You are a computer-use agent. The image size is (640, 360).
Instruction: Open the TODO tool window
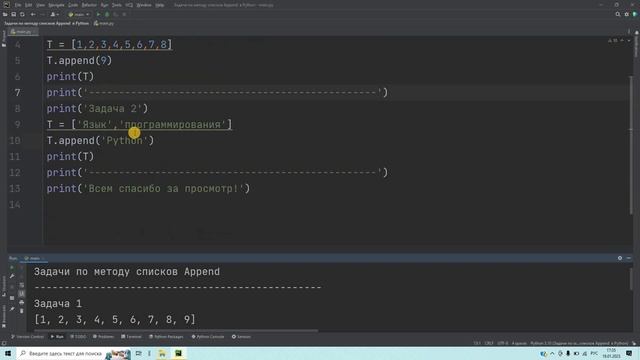click(x=78, y=337)
